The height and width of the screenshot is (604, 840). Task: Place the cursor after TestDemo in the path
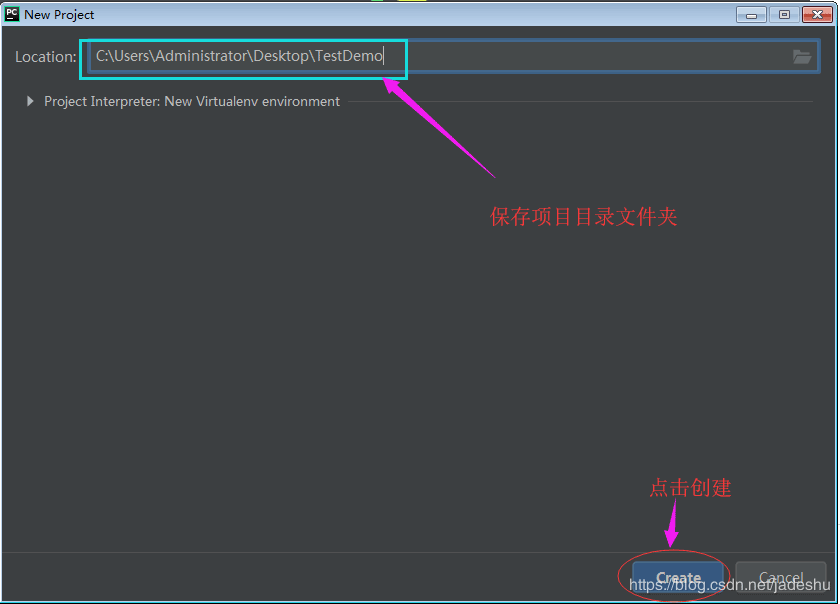pyautogui.click(x=384, y=56)
